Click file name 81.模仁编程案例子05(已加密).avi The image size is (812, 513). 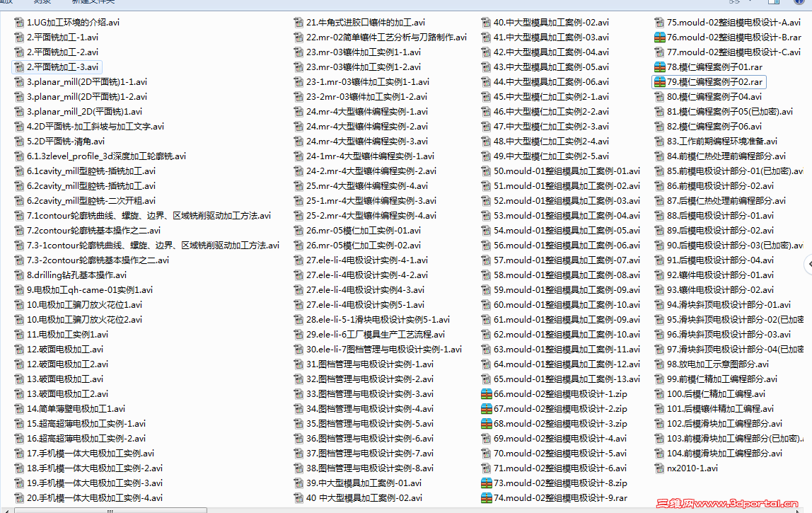coord(730,111)
